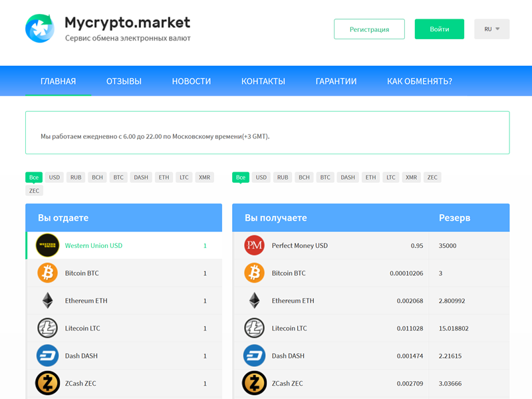This screenshot has height=399, width=532.
Task: Choose ZCash icon in Вы получаете list
Action: (x=255, y=383)
